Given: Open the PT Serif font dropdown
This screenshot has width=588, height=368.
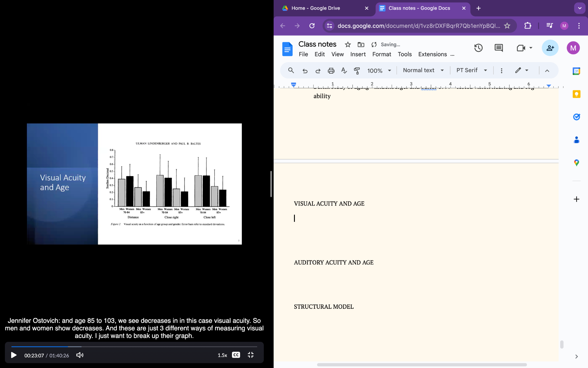Looking at the screenshot, I should tap(471, 70).
